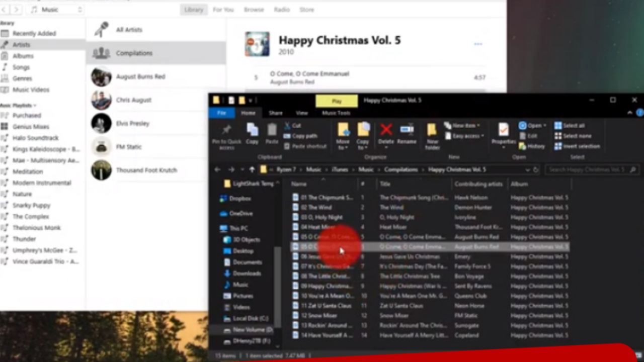This screenshot has height=362, width=644.
Task: Click Edit in the Open group
Action: click(528, 136)
